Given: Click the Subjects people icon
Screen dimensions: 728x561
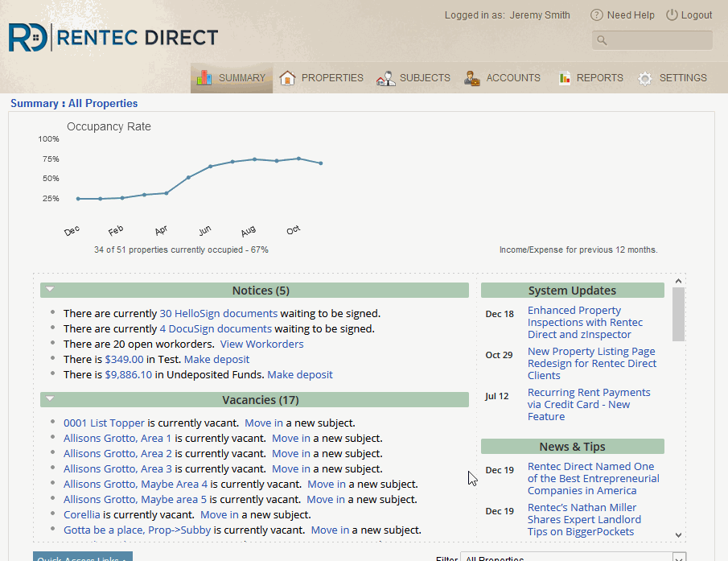Looking at the screenshot, I should pyautogui.click(x=385, y=78).
